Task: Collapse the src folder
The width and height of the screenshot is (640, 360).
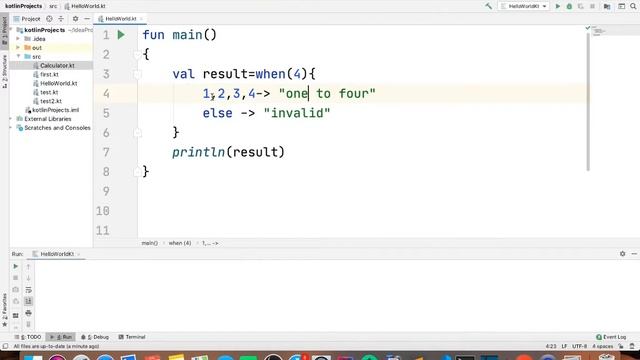Action: (18, 57)
